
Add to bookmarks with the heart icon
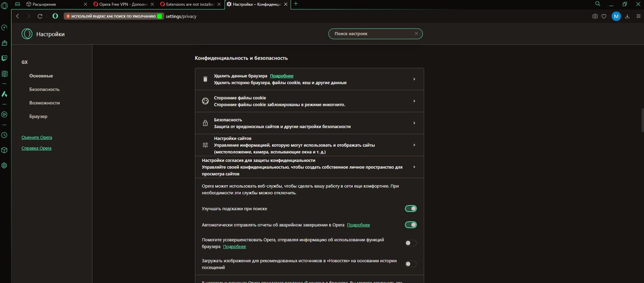tap(604, 16)
